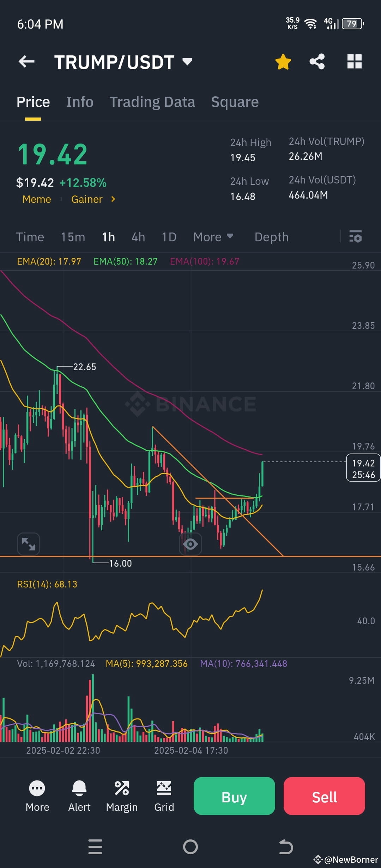Screen dimensions: 381x868
Task: Open Grid trading icon
Action: 164,796
